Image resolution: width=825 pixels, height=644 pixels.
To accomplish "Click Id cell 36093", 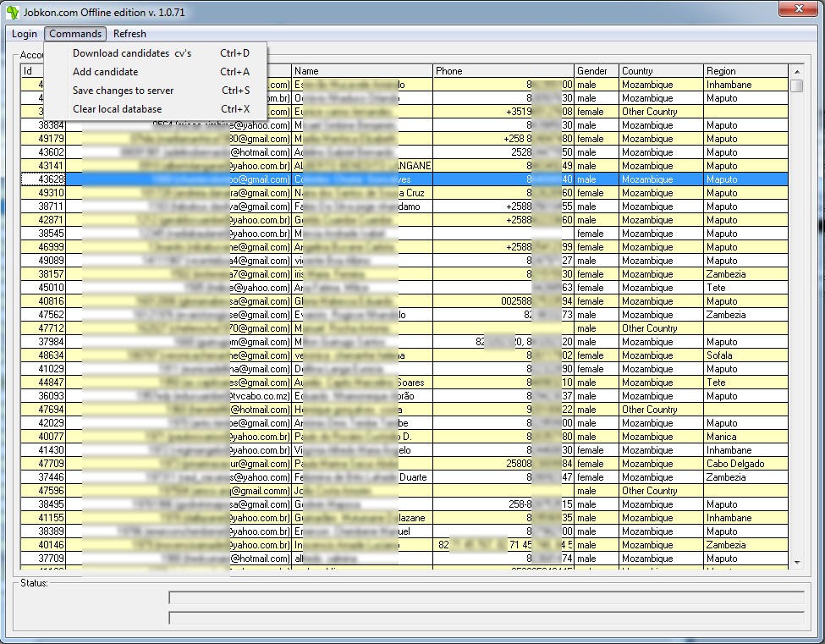I will [43, 396].
